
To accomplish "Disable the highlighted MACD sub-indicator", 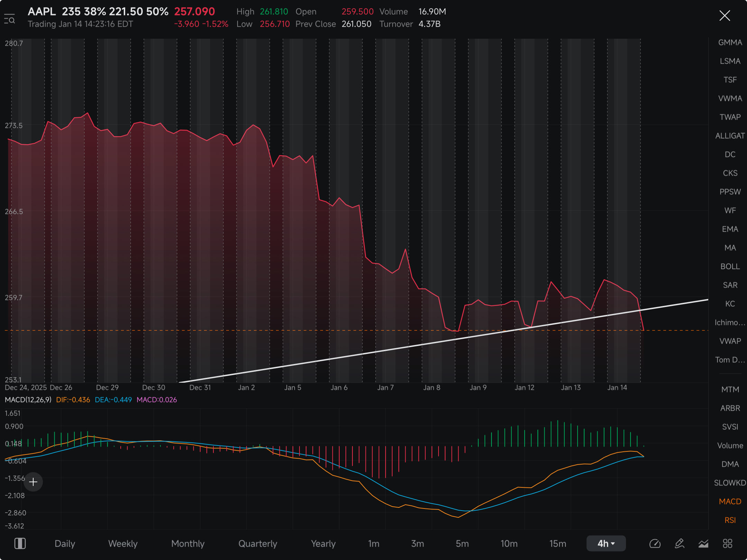I will (x=730, y=502).
